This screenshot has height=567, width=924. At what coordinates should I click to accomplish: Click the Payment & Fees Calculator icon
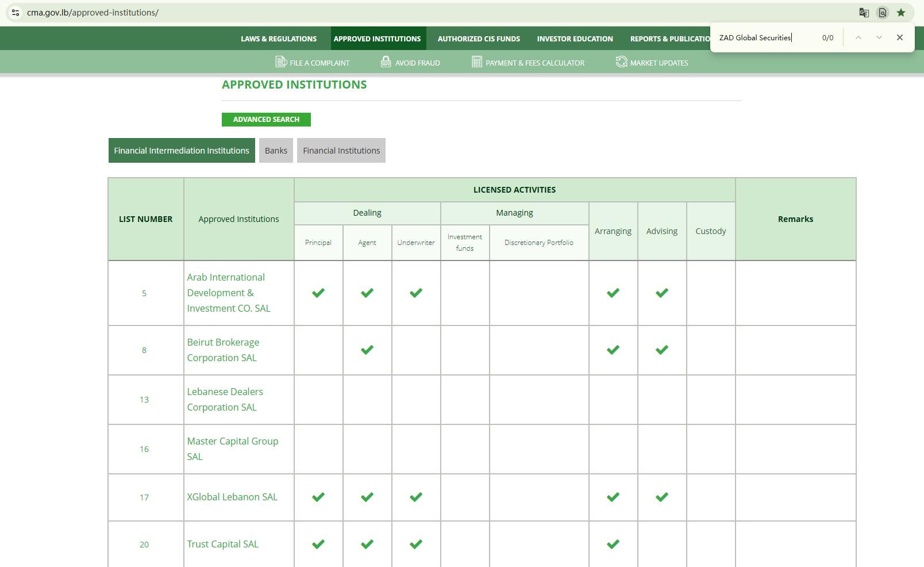[476, 62]
